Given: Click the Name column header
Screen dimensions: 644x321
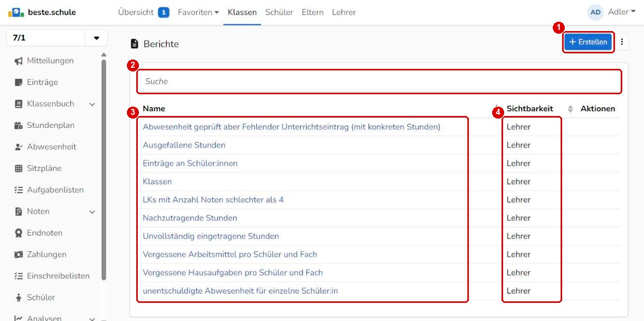Looking at the screenshot, I should click(154, 109).
